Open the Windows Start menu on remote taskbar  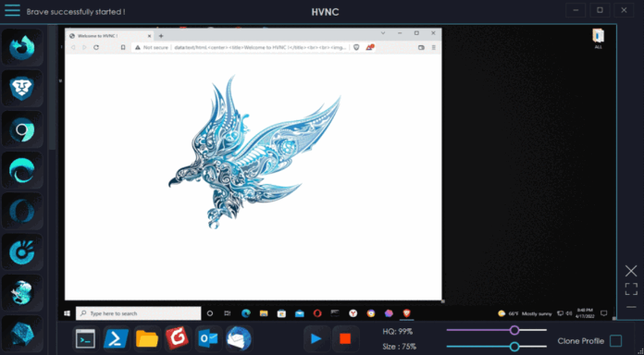[x=67, y=313]
